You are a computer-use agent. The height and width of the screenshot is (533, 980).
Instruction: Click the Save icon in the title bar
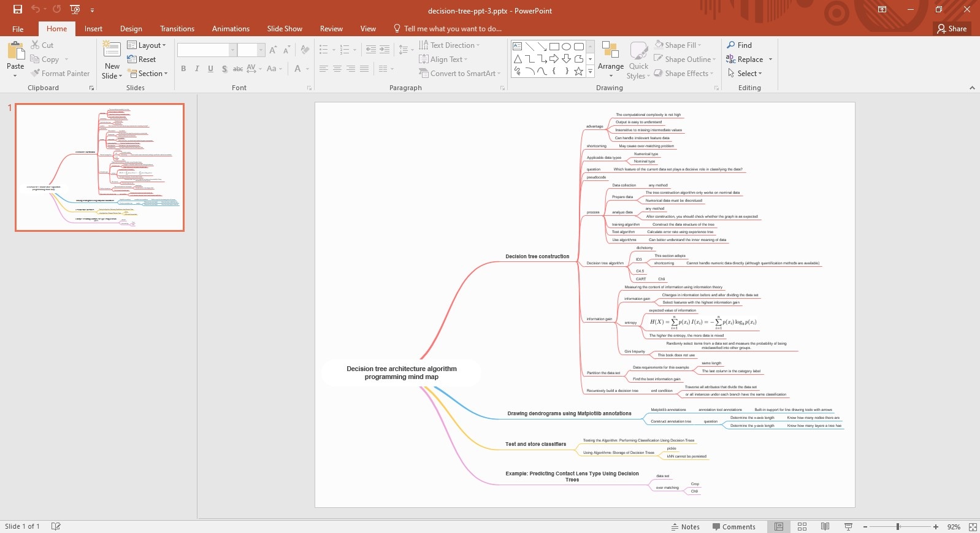pyautogui.click(x=18, y=9)
